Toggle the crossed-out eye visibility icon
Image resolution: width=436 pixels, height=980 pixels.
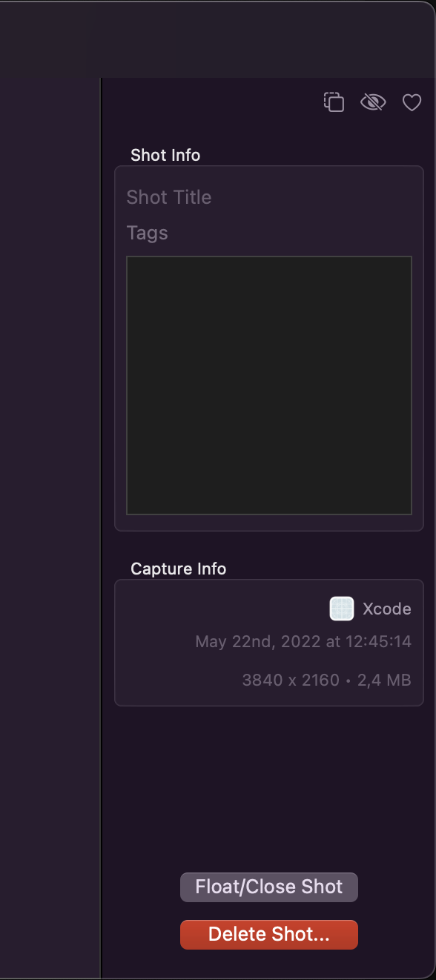click(x=373, y=102)
